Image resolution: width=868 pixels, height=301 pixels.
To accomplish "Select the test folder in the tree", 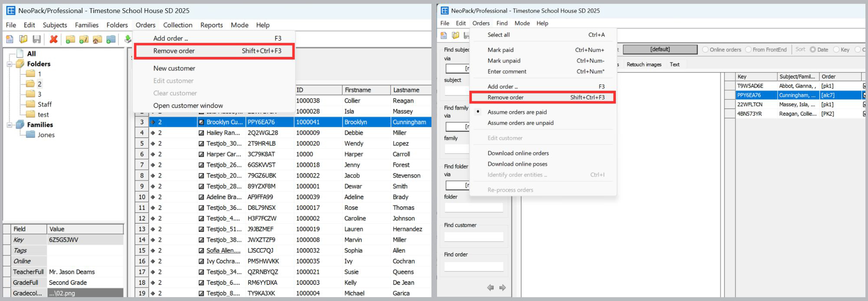I will [43, 115].
